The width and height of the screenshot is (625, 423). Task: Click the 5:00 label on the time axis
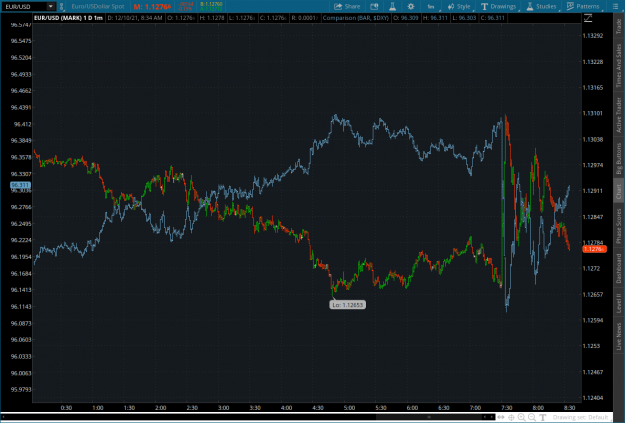point(349,408)
